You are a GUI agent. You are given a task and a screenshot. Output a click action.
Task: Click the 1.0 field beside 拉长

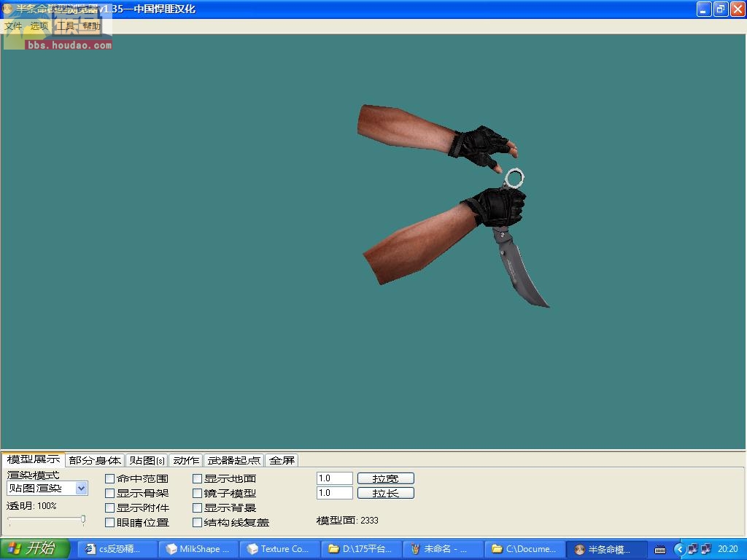[x=334, y=493]
